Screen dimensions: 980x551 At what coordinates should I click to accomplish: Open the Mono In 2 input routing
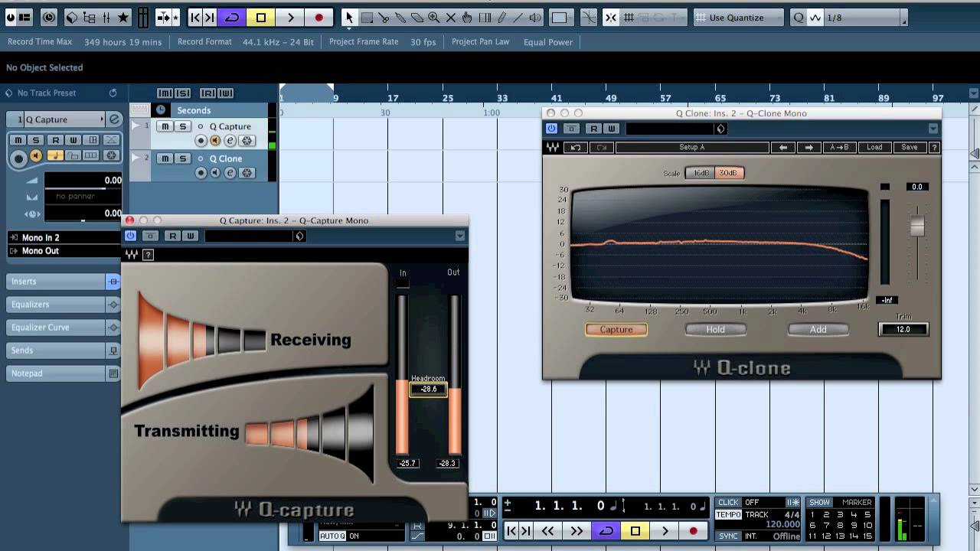64,238
